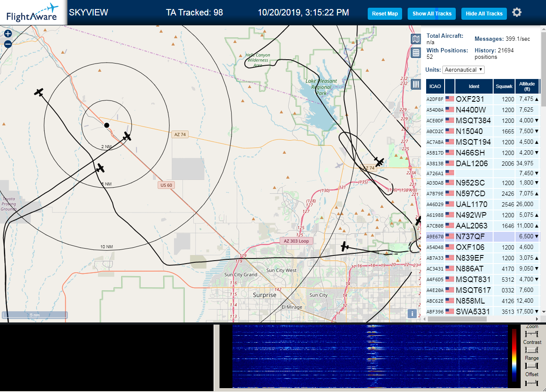Open the Units dropdown set to Aeronautical
Viewport: 546px width, 392px height.
pyautogui.click(x=464, y=70)
